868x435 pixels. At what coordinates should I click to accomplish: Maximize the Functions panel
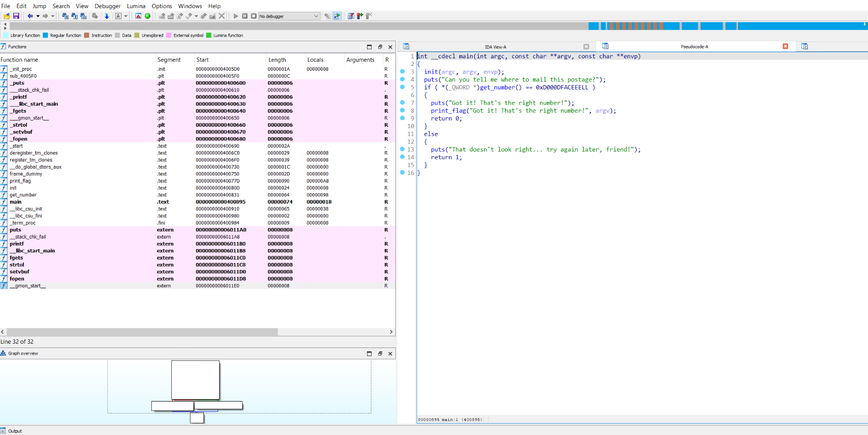coord(369,47)
